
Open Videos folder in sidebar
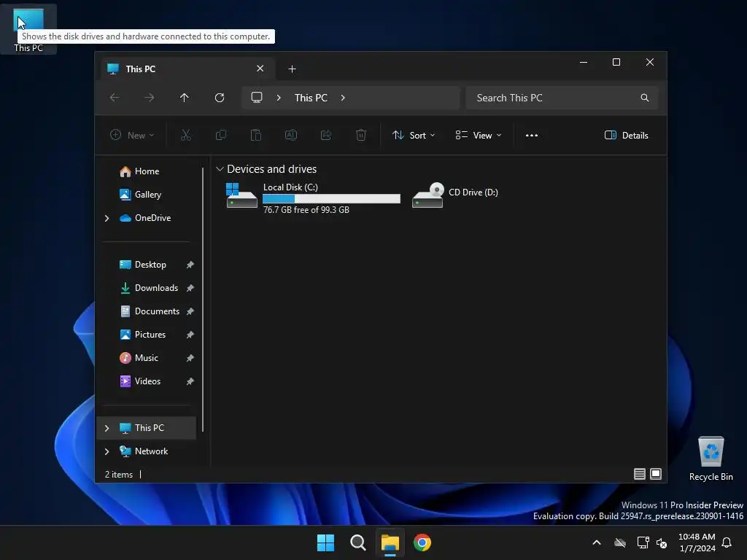pos(139,381)
